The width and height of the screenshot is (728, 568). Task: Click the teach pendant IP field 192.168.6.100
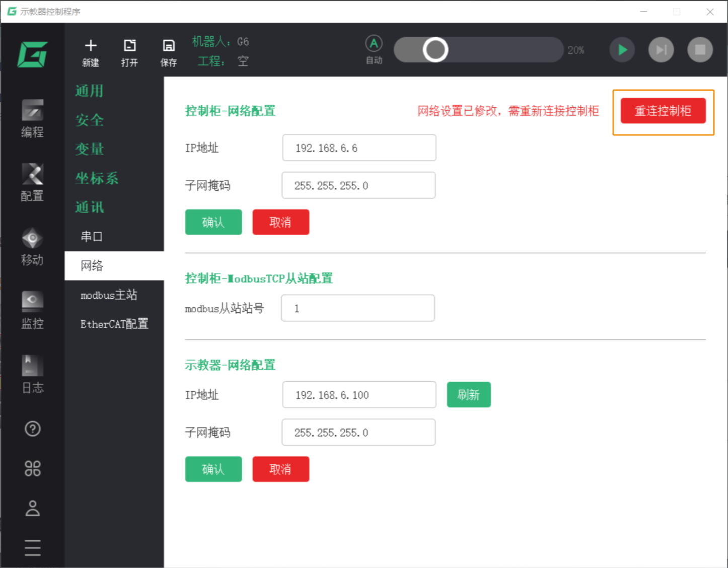tap(359, 395)
